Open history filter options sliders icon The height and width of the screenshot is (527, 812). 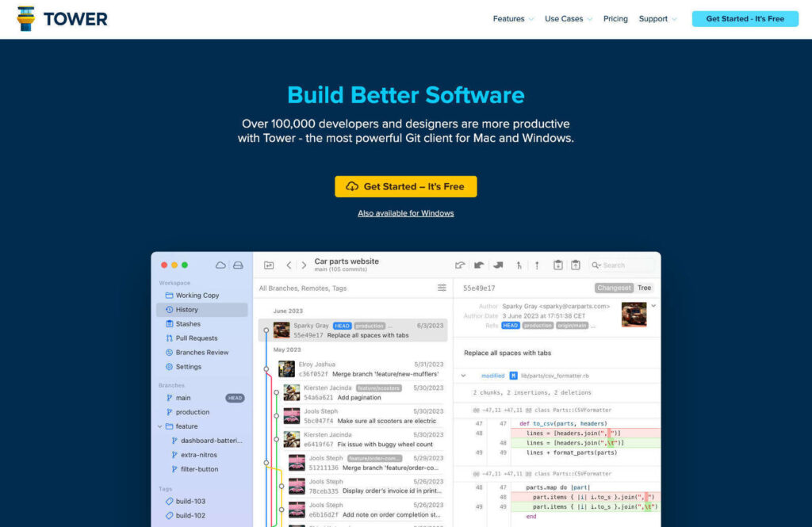442,288
